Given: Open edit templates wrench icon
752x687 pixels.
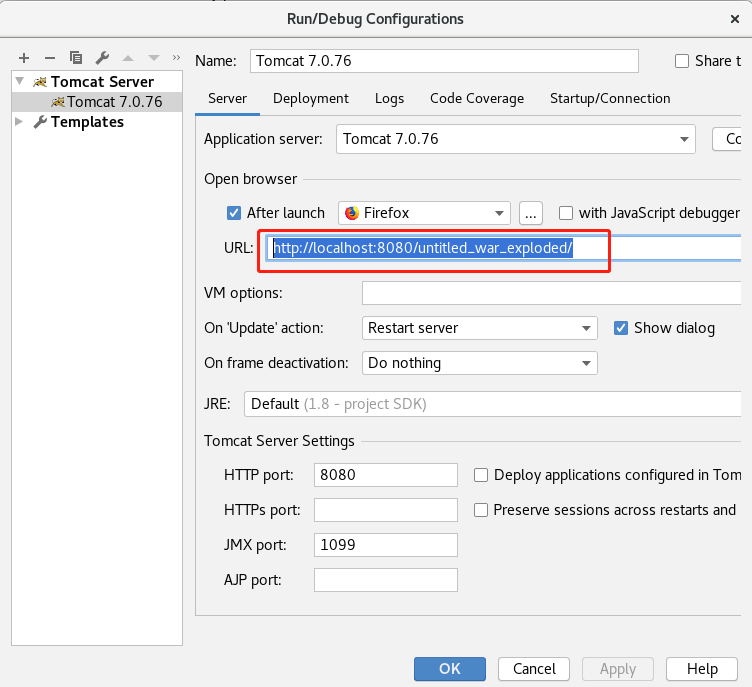Looking at the screenshot, I should (102, 58).
